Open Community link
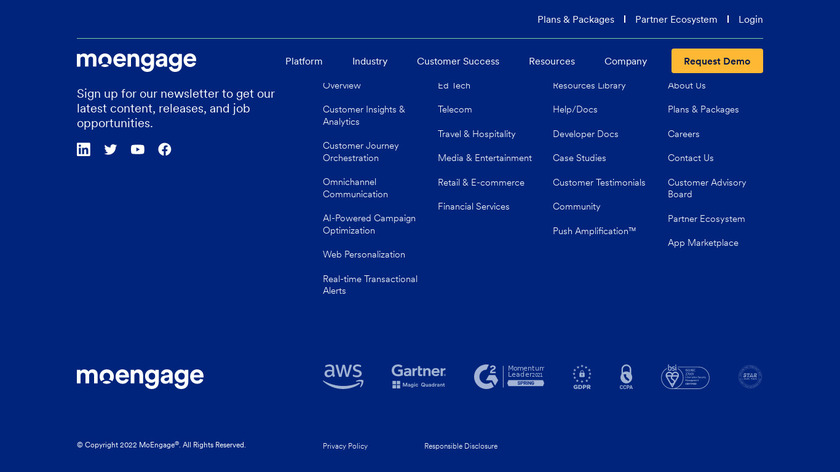 click(576, 207)
